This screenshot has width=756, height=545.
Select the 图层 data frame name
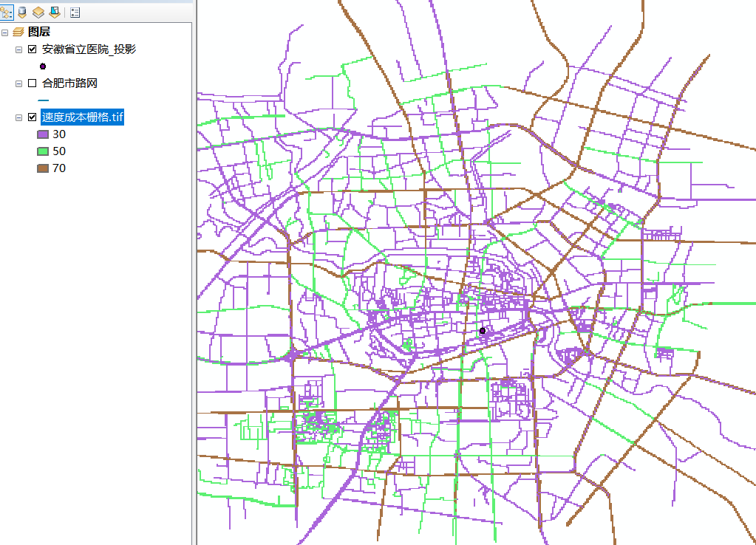tap(39, 32)
